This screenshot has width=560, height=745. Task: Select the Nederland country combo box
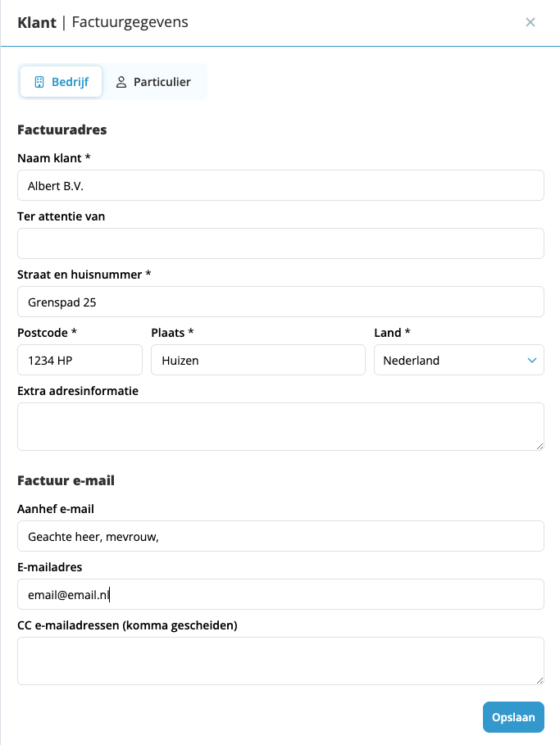coord(459,360)
